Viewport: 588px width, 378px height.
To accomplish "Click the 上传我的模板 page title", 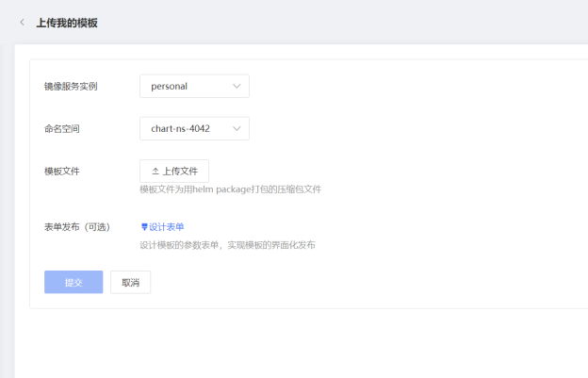I will [67, 23].
